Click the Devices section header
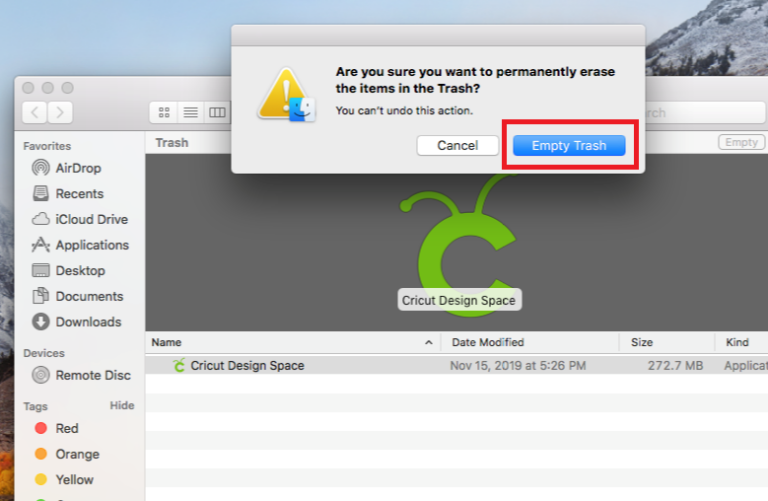Screen dimensions: 768x501 [x=44, y=353]
